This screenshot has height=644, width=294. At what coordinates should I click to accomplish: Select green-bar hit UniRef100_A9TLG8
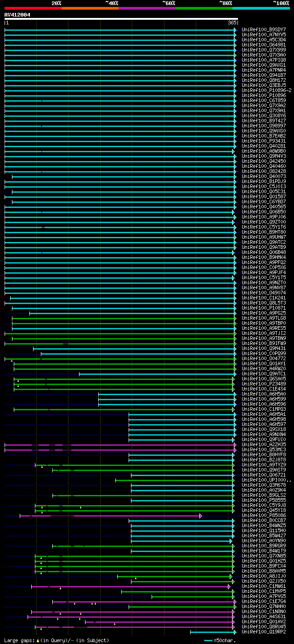[264, 318]
